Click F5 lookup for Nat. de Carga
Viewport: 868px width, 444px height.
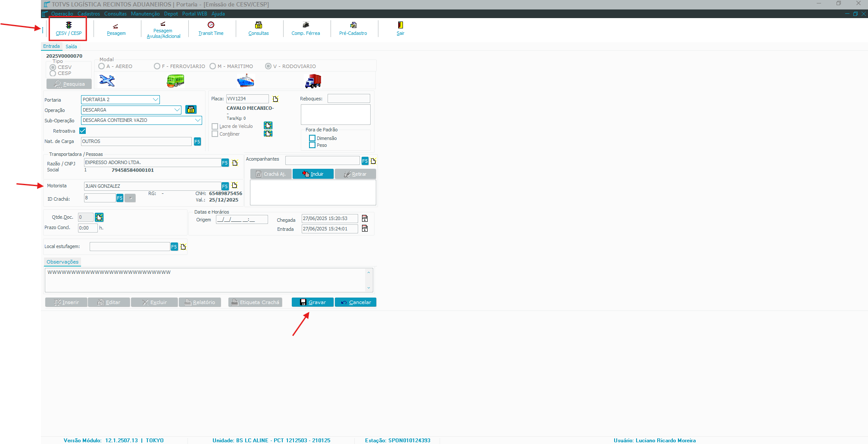[x=197, y=142]
